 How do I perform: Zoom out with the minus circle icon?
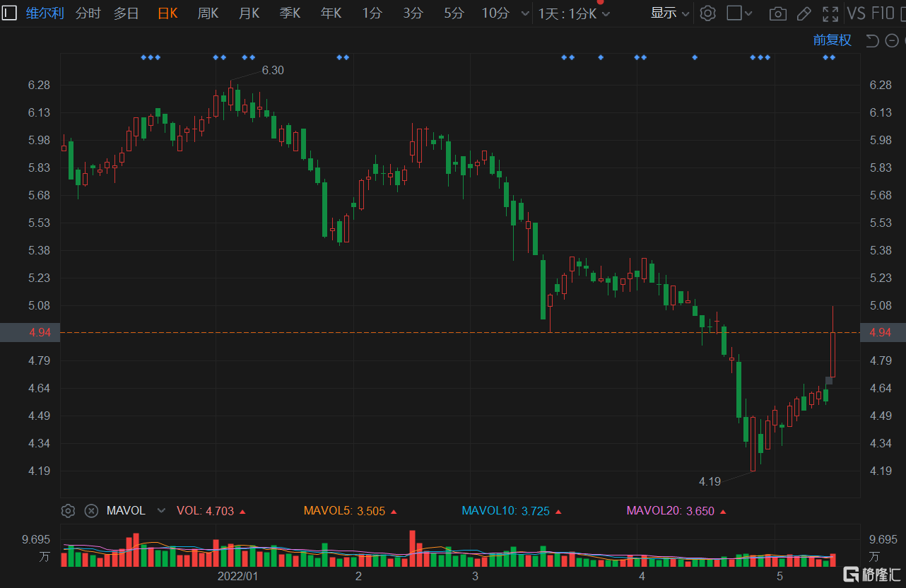[x=892, y=40]
